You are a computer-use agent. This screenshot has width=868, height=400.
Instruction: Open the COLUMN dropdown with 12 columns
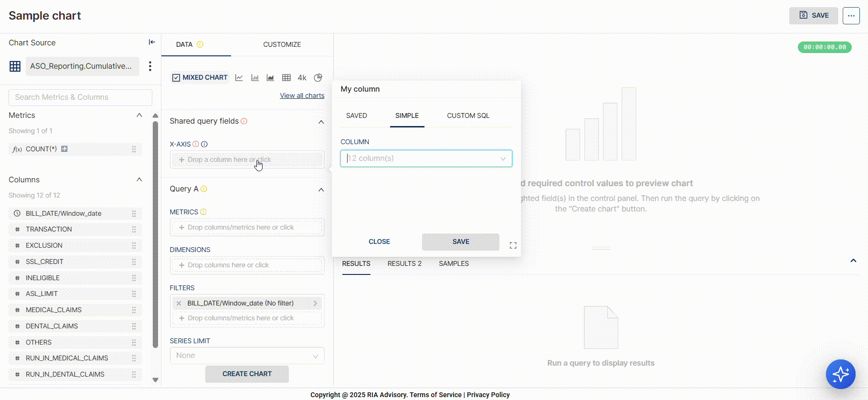tap(426, 158)
